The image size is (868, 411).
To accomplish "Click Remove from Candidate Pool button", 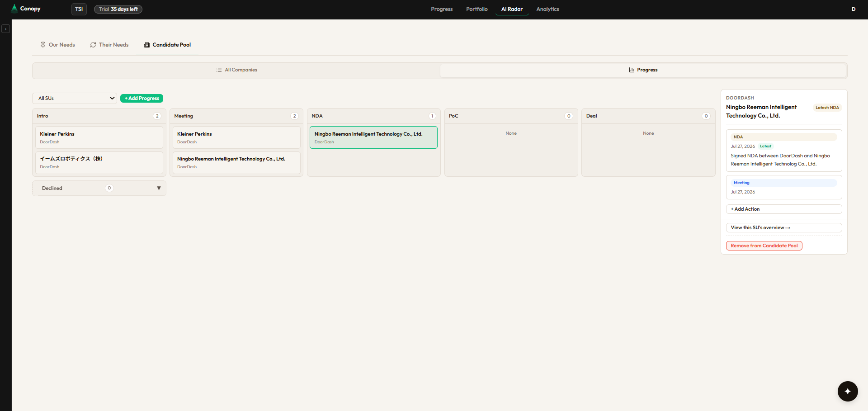I will click(x=764, y=246).
